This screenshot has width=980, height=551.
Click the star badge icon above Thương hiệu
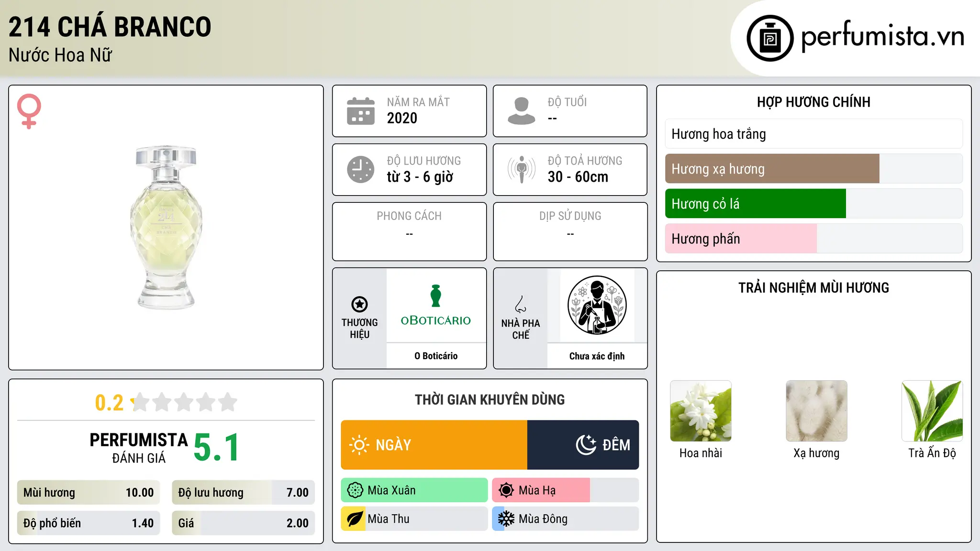(359, 304)
